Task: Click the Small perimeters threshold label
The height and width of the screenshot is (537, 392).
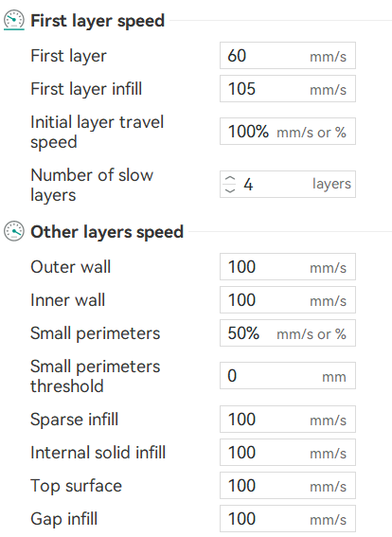Action: [96, 376]
